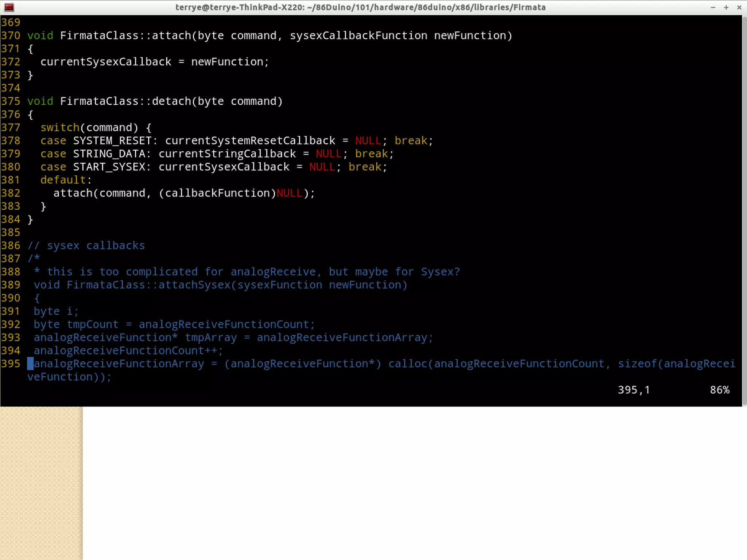
Task: Click the terminal icon in title bar
Action: click(9, 7)
